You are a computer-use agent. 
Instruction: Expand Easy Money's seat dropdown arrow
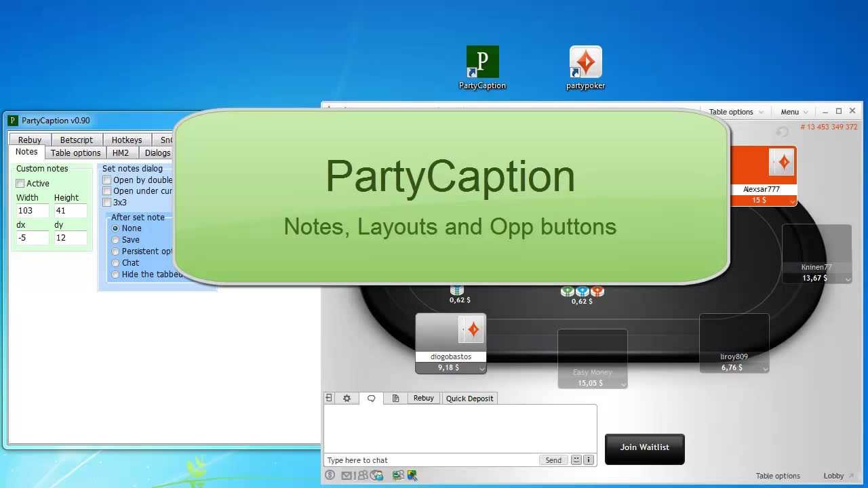pyautogui.click(x=623, y=384)
